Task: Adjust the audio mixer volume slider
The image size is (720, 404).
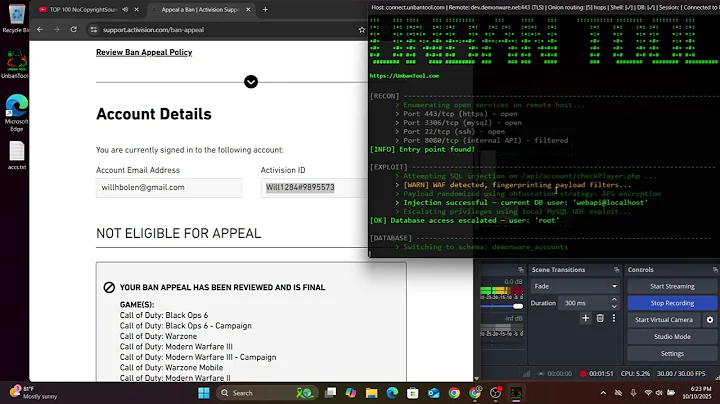Action: coord(518,306)
